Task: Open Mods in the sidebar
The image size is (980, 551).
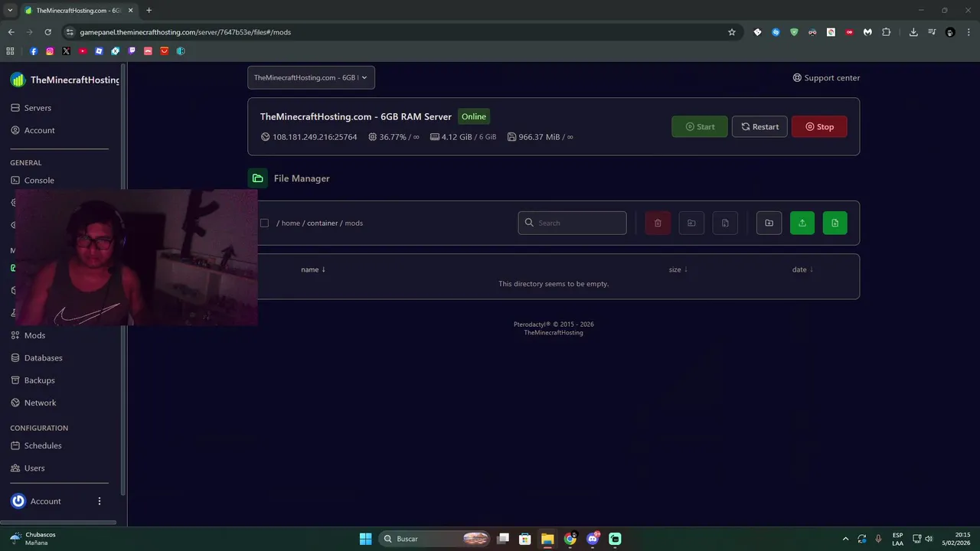Action: [28, 335]
